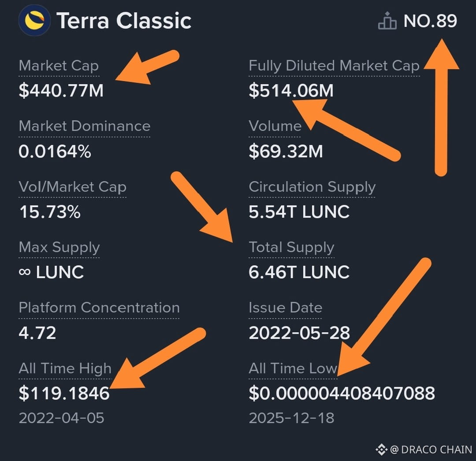Click the @ DRACO CHAIN watermark text
The height and width of the screenshot is (461, 476).
click(431, 450)
